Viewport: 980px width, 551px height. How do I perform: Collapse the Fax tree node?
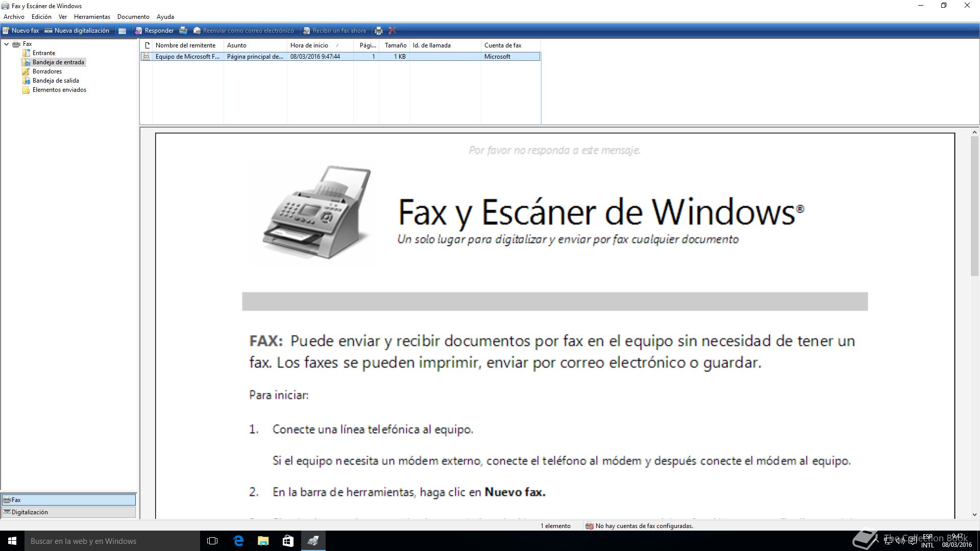click(x=6, y=44)
